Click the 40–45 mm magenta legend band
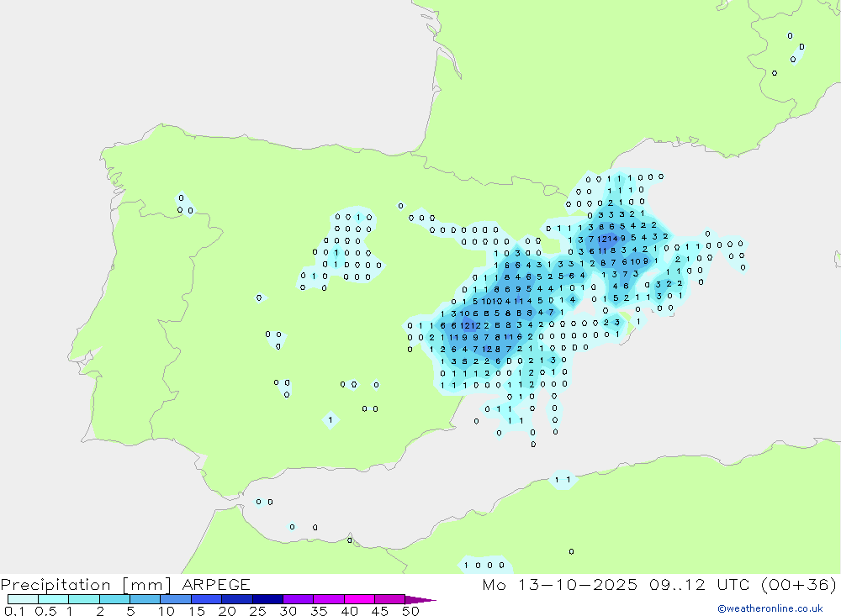The image size is (841, 616). click(359, 599)
